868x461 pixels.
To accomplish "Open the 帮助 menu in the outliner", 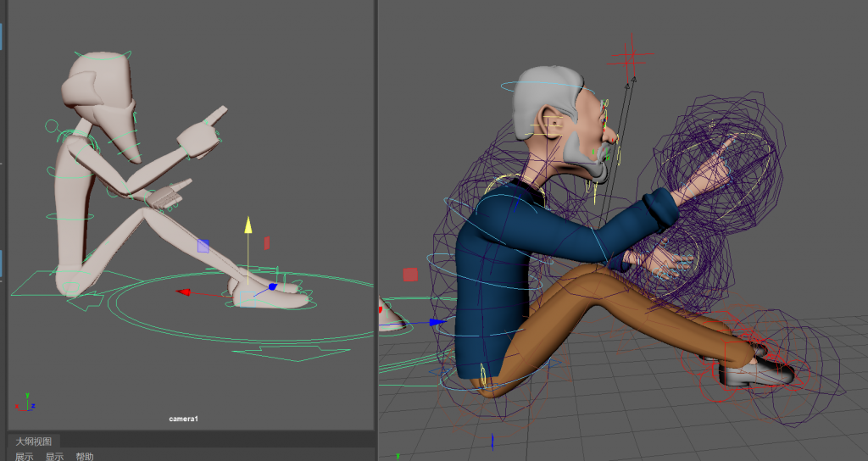I will coord(85,457).
